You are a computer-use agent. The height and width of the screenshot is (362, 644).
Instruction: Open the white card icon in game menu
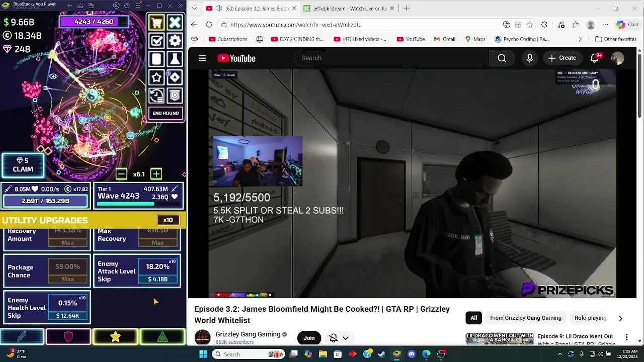tap(156, 59)
